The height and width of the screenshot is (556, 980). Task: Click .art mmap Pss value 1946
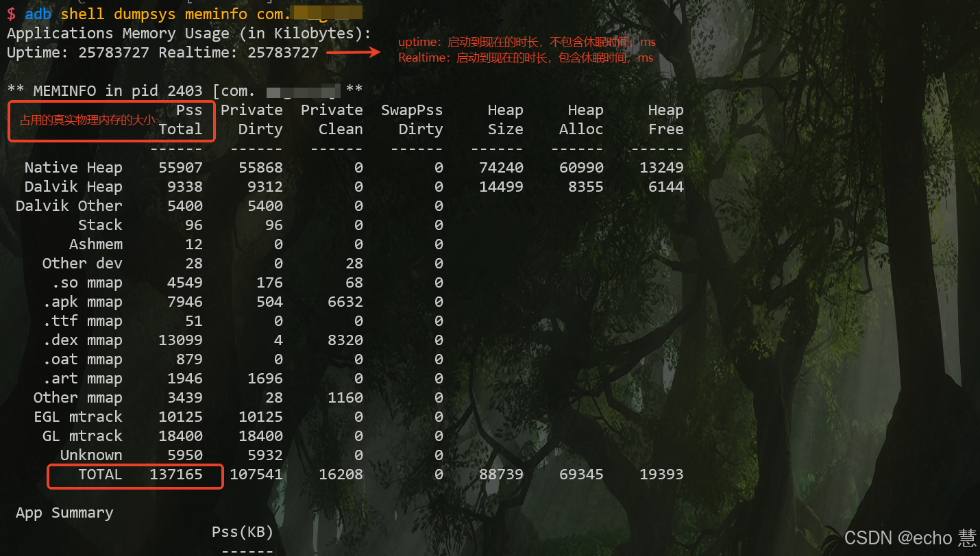tap(185, 378)
